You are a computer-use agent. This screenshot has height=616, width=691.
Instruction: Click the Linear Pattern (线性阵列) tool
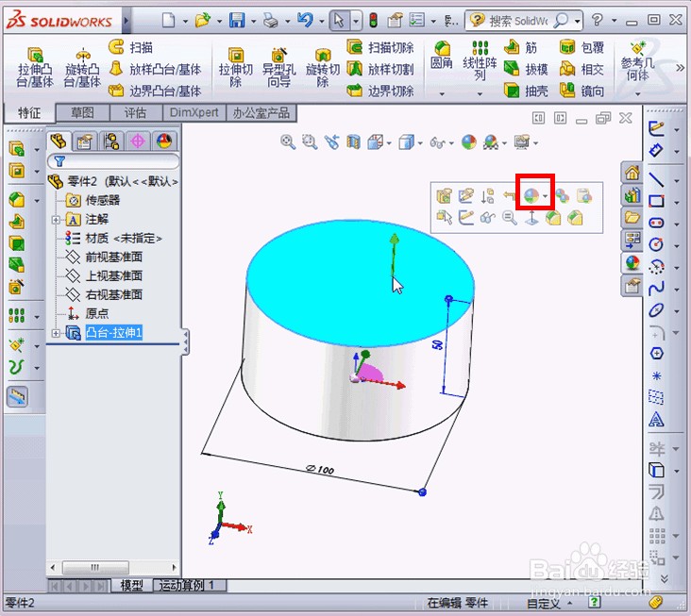pyautogui.click(x=480, y=60)
